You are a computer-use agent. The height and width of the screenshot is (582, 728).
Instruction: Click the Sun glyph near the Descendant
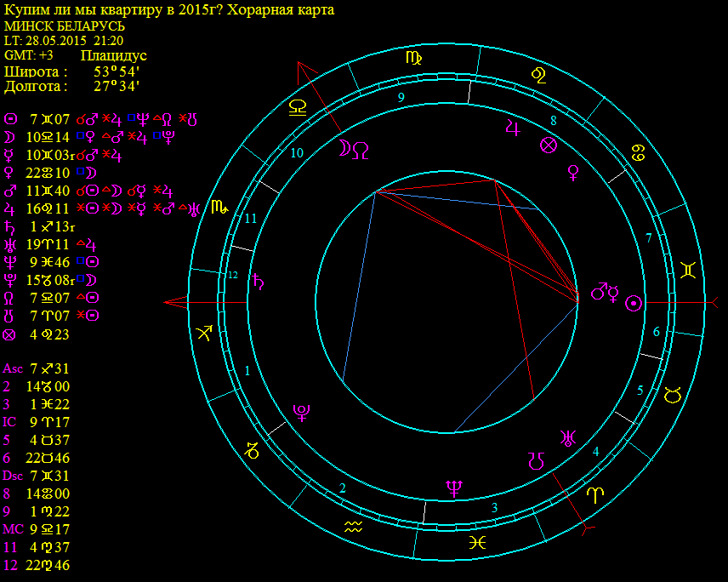(x=632, y=303)
